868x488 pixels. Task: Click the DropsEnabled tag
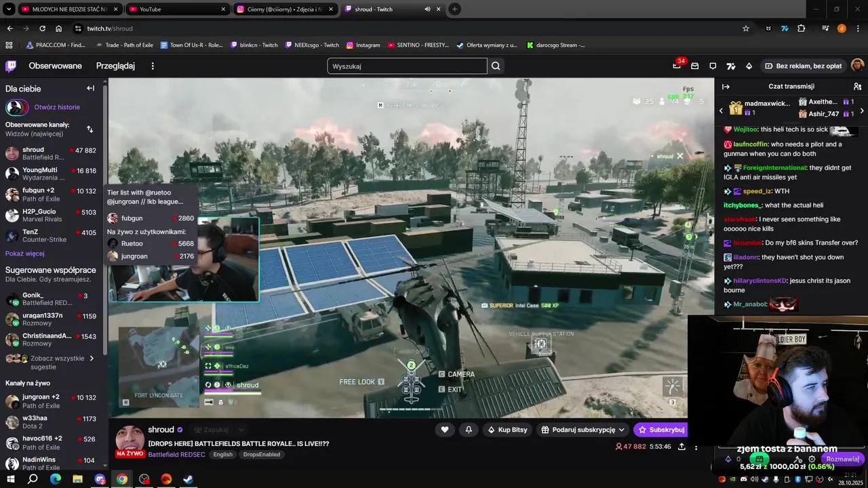262,455
